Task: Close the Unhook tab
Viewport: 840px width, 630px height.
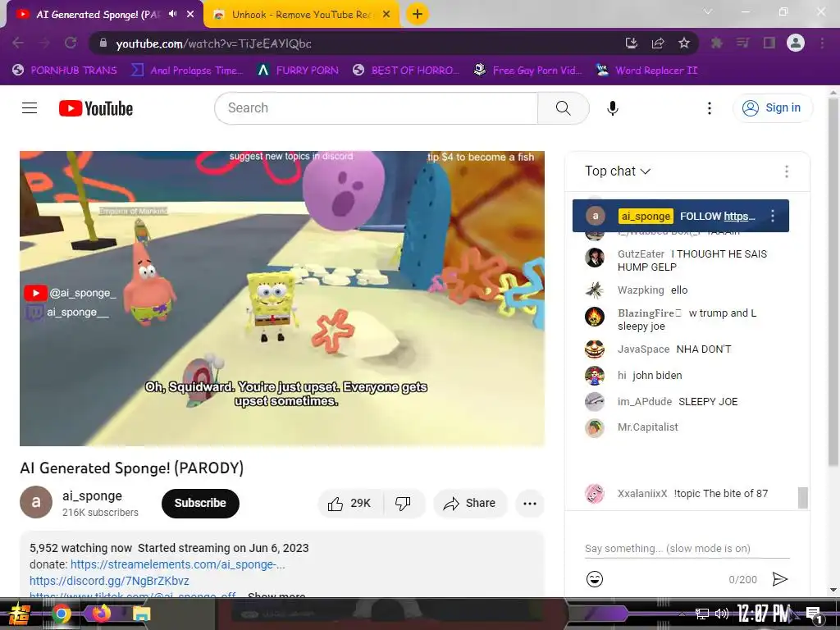Action: tap(386, 14)
